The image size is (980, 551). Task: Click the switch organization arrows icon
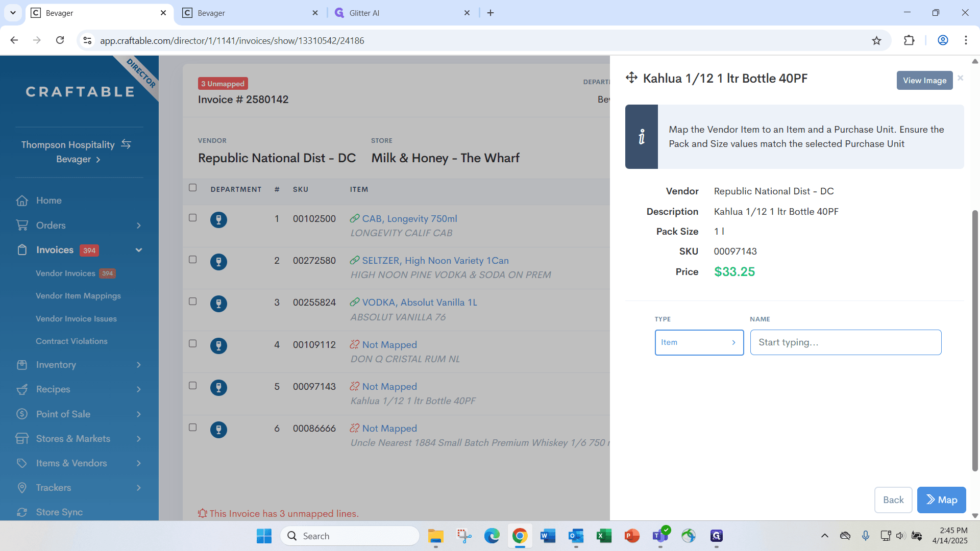(x=126, y=144)
